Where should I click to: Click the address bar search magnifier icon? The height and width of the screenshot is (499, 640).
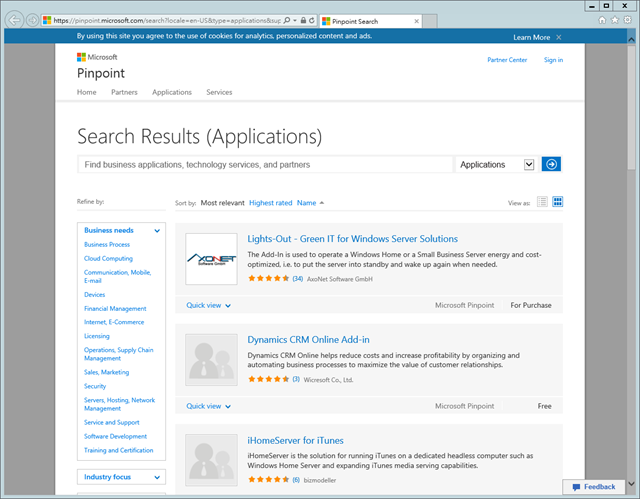287,20
